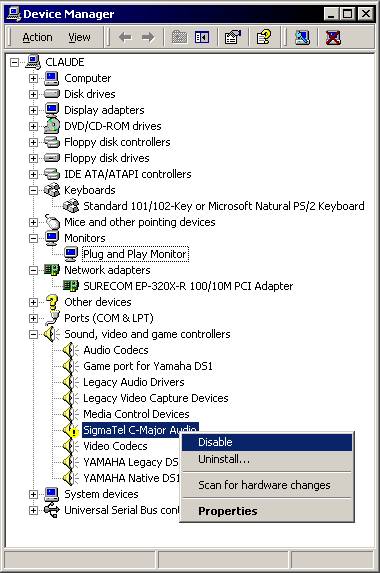Choose Disable from the context menu
Image resolution: width=380 pixels, height=573 pixels.
point(267,442)
